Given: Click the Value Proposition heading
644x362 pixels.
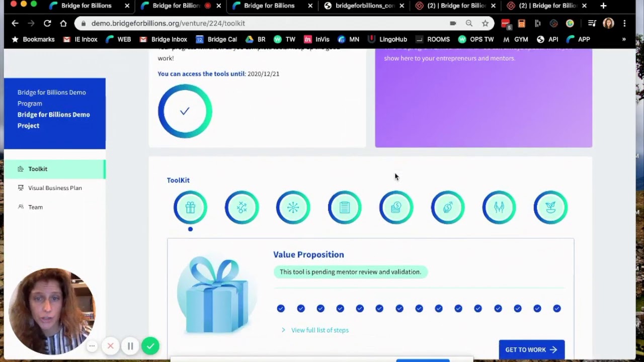Looking at the screenshot, I should click(x=308, y=254).
